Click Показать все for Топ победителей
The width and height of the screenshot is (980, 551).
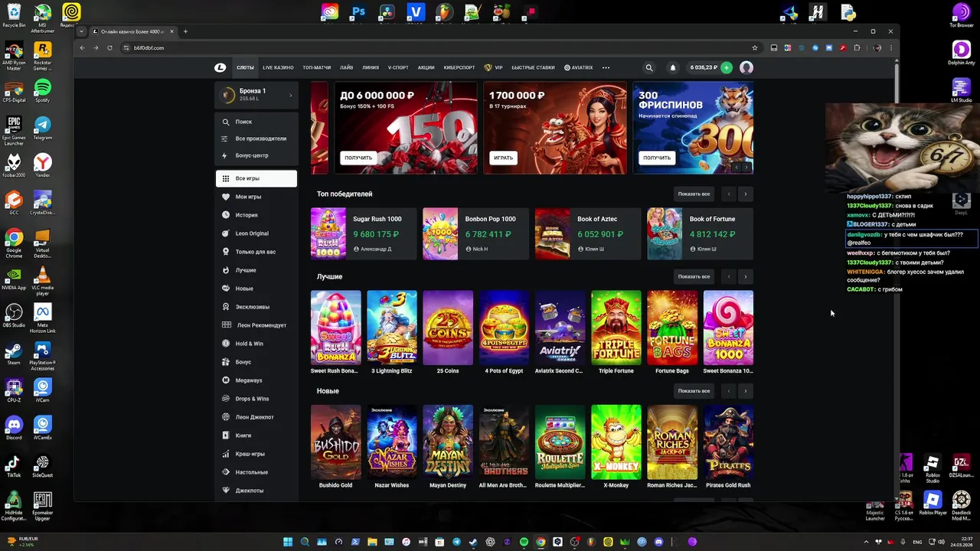coord(694,194)
